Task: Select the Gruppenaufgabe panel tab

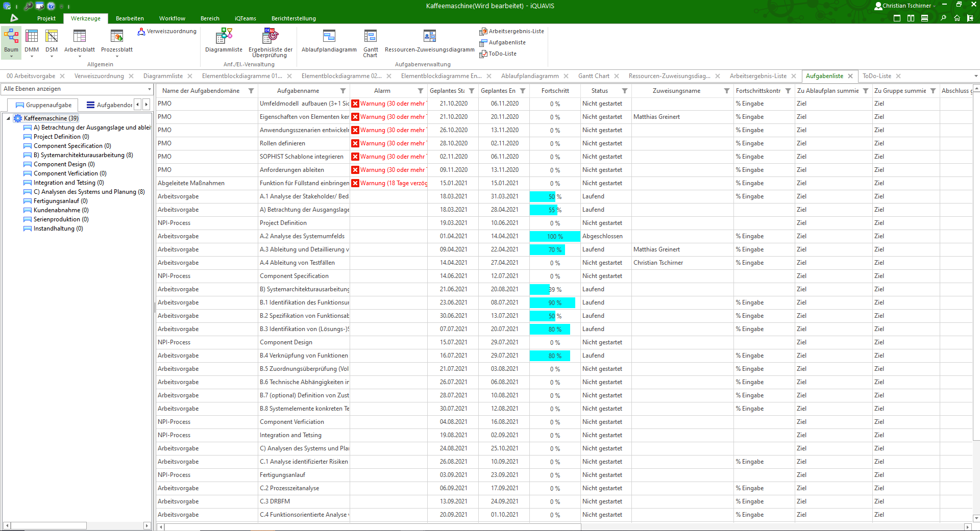Action: (x=43, y=105)
